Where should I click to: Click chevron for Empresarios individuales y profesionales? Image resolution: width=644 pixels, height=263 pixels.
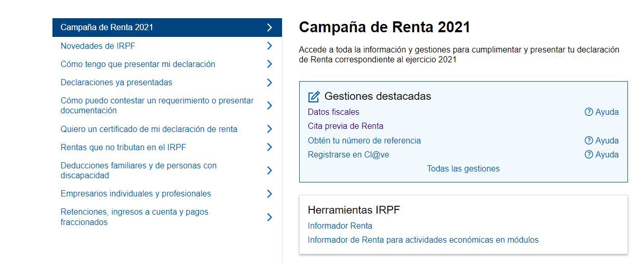point(269,194)
